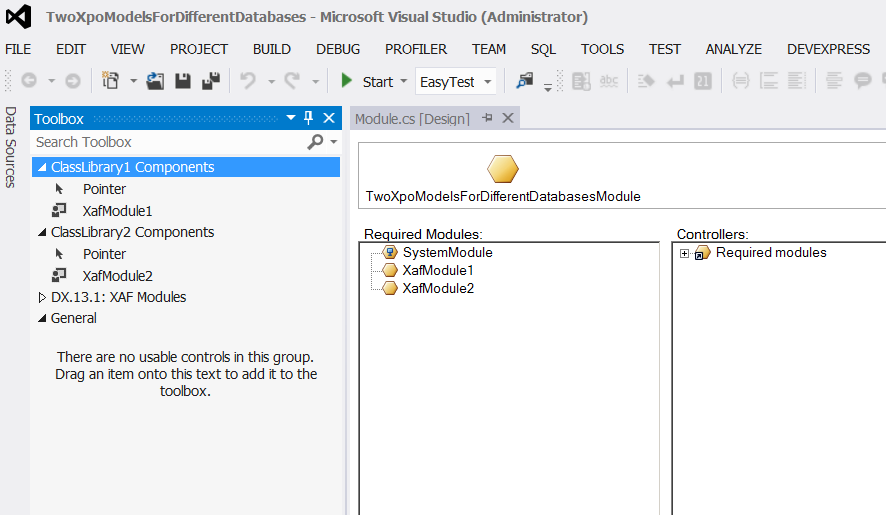Collapse the ClassLibrary1 Components group

coord(42,167)
